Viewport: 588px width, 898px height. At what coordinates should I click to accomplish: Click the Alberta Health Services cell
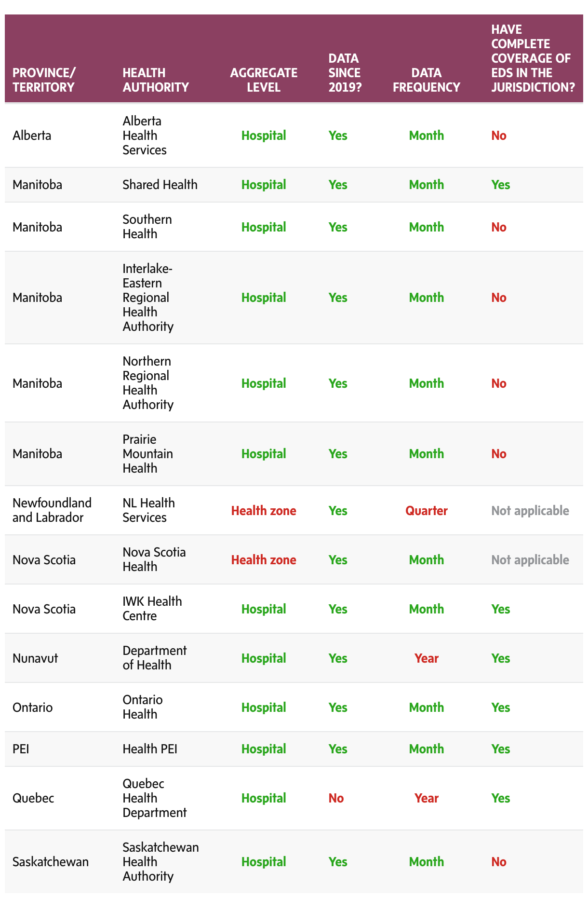pyautogui.click(x=145, y=136)
